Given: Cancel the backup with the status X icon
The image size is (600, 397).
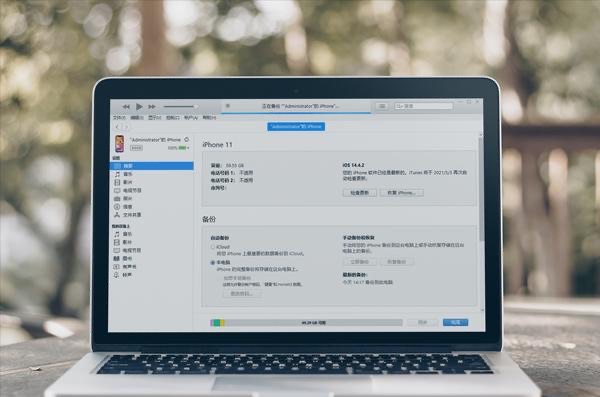Looking at the screenshot, I should 228,106.
